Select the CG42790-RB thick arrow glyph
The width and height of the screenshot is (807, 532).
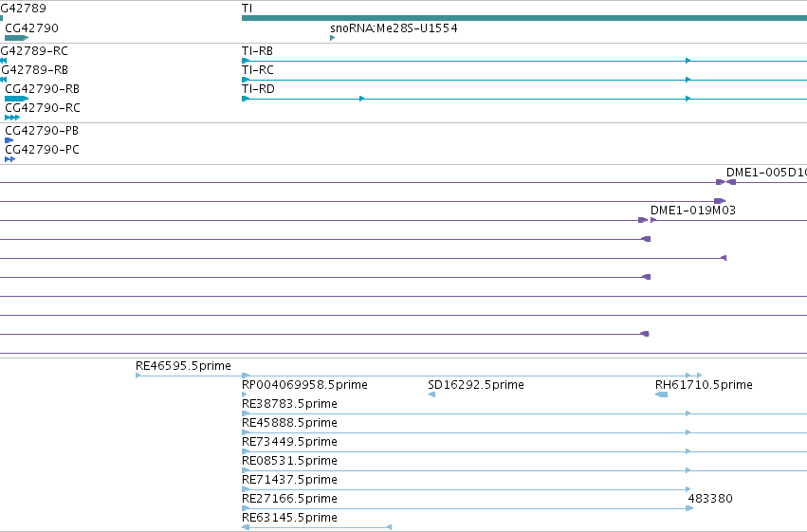16,99
